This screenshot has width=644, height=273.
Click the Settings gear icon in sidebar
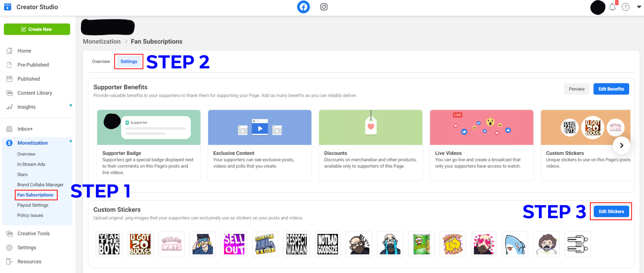coord(9,248)
